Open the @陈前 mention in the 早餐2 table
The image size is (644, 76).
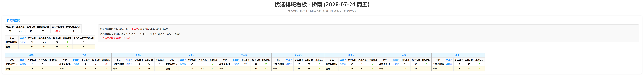[129, 64]
